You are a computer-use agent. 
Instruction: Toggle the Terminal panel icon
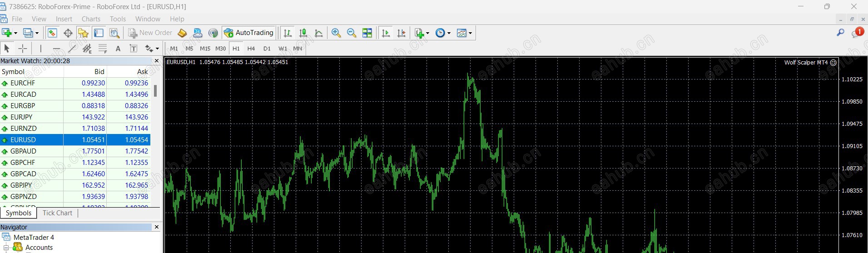coord(99,33)
